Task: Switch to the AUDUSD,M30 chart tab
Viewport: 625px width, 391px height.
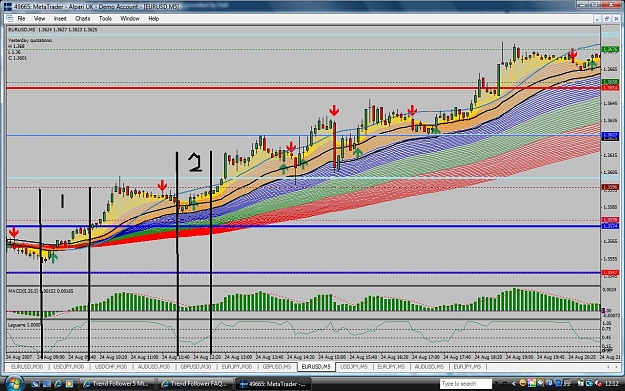Action: [x=153, y=366]
